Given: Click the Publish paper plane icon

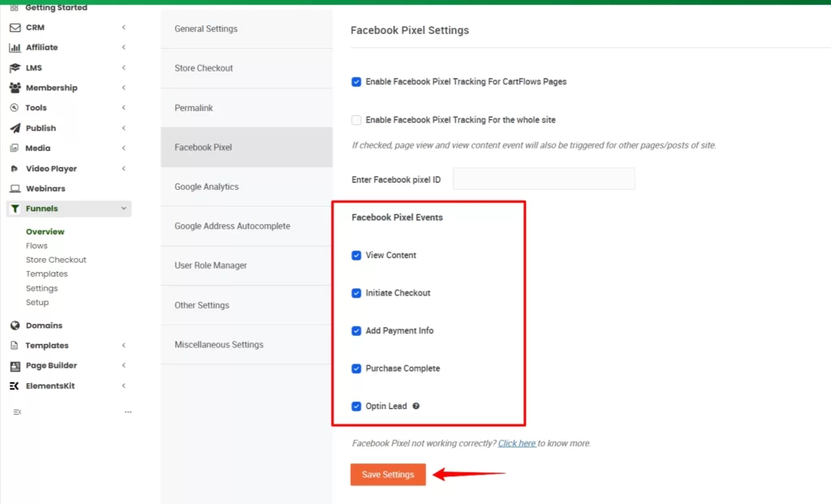Looking at the screenshot, I should pos(15,128).
